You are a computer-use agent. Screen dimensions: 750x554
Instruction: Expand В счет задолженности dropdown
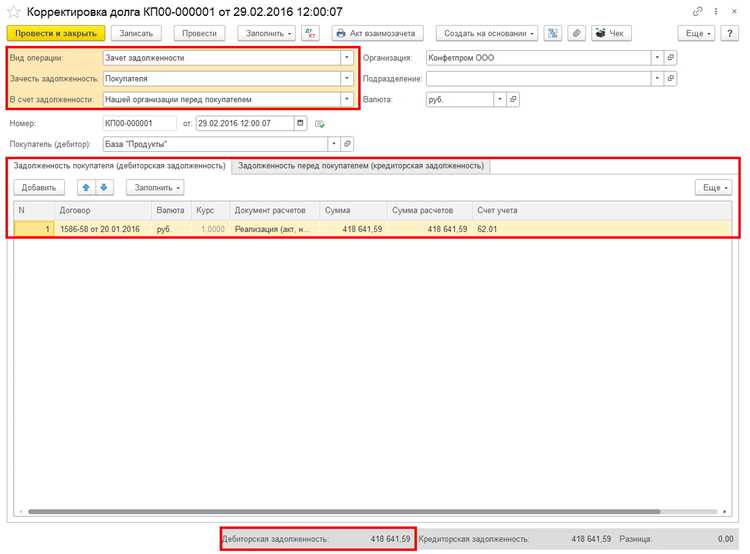point(347,99)
